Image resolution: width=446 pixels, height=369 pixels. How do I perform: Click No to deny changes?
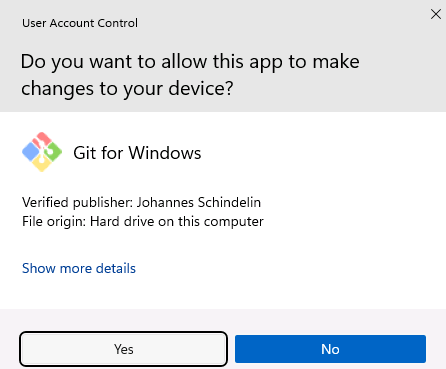pos(330,349)
